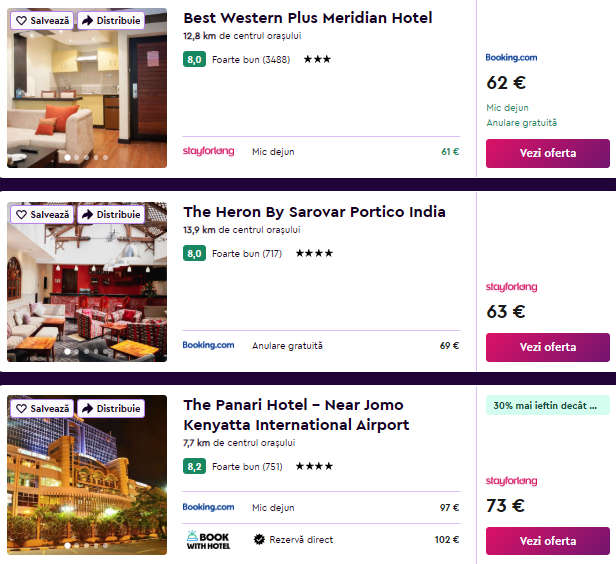This screenshot has width=616, height=564.
Task: Open Stayforlong 61 € breakfast deal
Action: (x=321, y=152)
